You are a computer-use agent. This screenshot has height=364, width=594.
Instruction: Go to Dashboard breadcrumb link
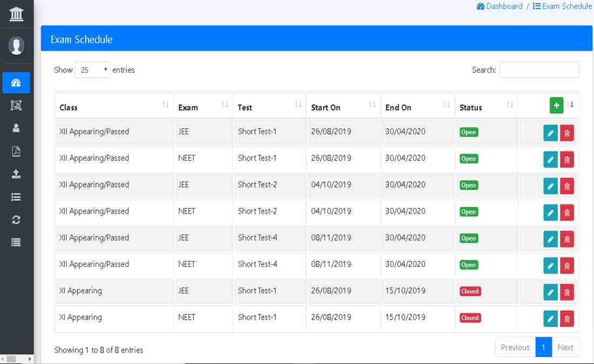tap(500, 6)
